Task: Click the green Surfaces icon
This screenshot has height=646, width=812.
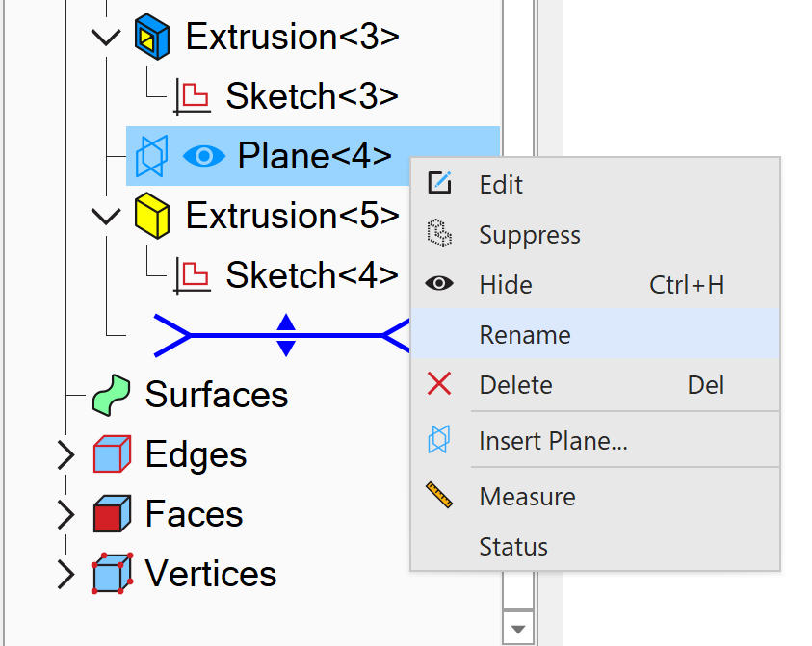Action: click(x=112, y=395)
